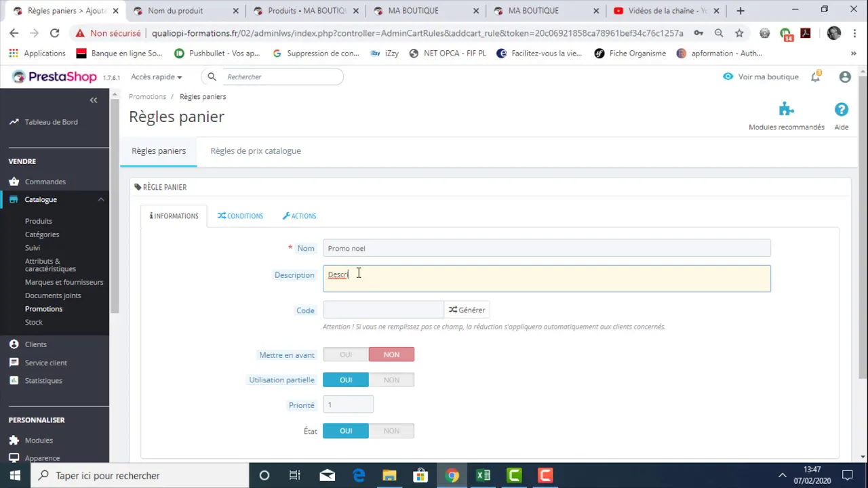This screenshot has width=868, height=488.
Task: Open the Accès rapide dropdown
Action: click(x=156, y=77)
